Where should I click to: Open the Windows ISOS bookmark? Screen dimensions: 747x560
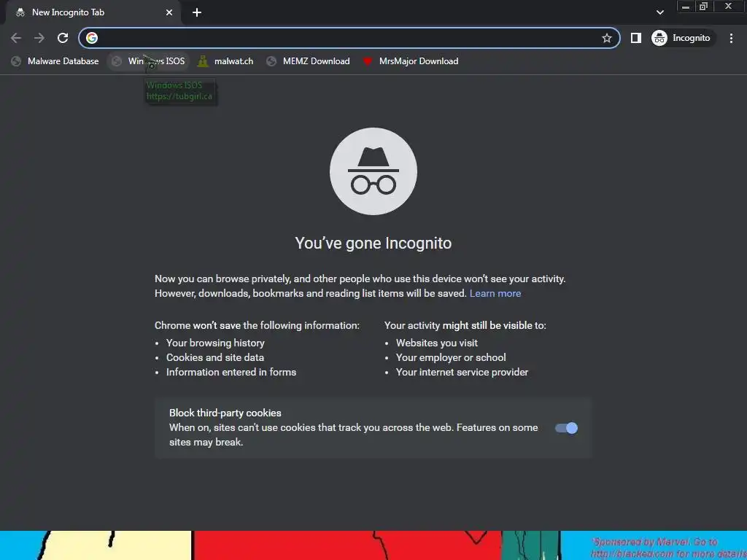coord(148,61)
